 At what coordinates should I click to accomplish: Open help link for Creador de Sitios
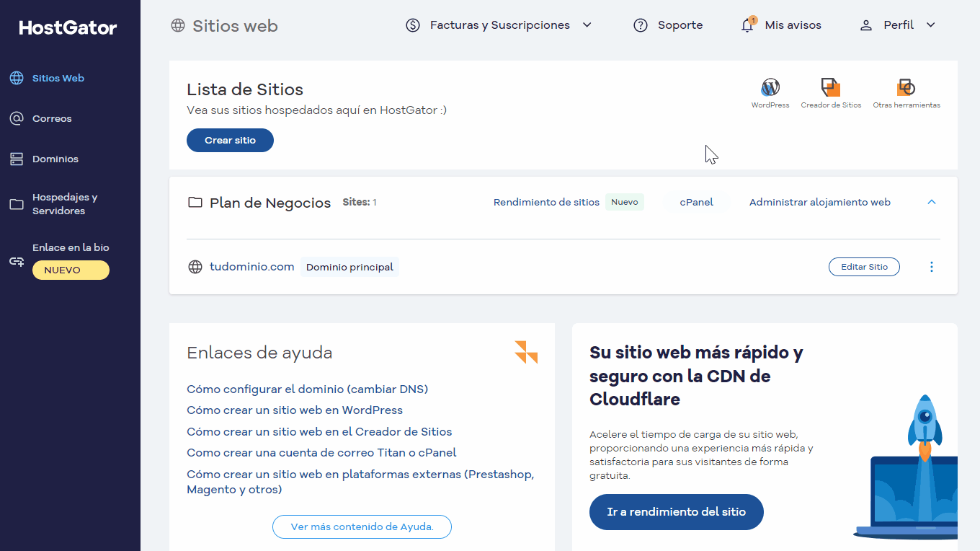point(319,432)
